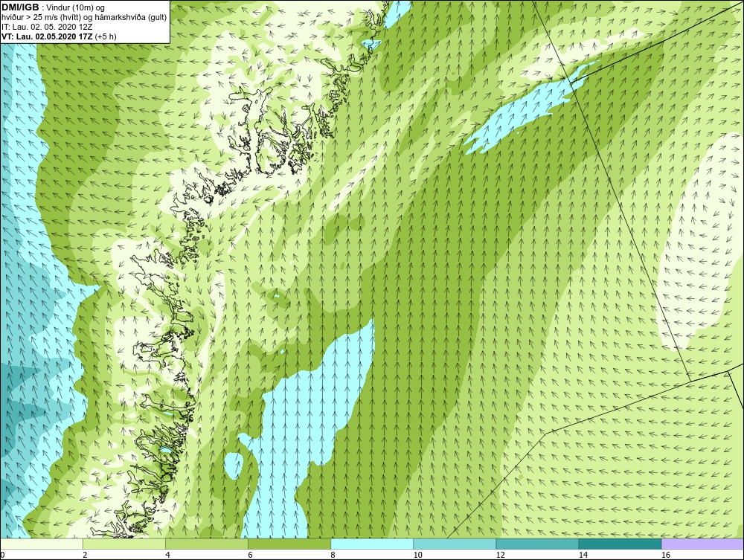Click the 6–8 m/s dark green legend swatch

[289, 544]
